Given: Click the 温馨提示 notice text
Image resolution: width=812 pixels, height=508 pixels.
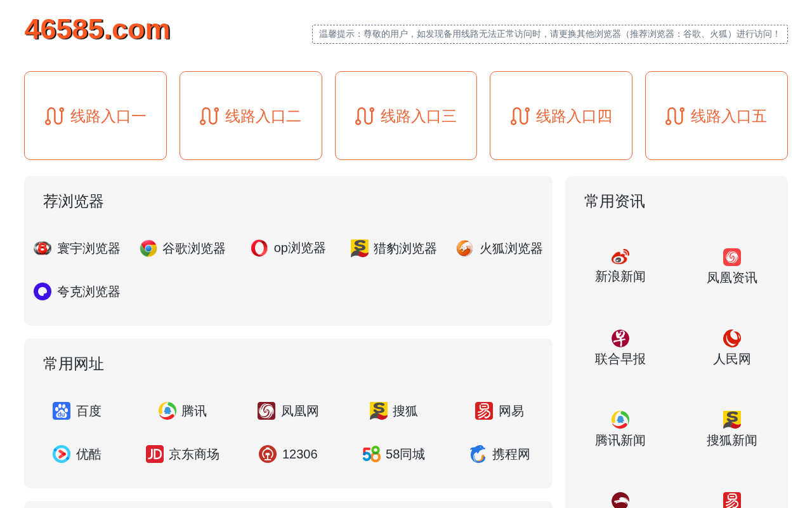Looking at the screenshot, I should click(549, 34).
